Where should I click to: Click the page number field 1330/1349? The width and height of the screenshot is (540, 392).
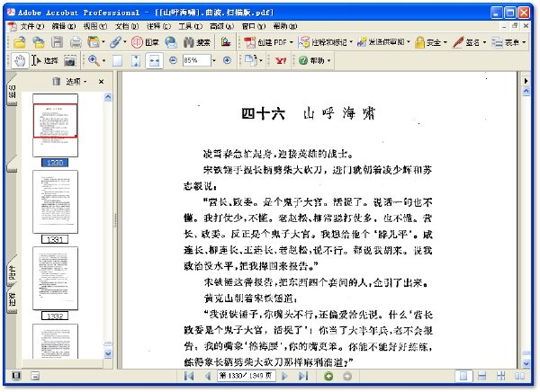(246, 376)
